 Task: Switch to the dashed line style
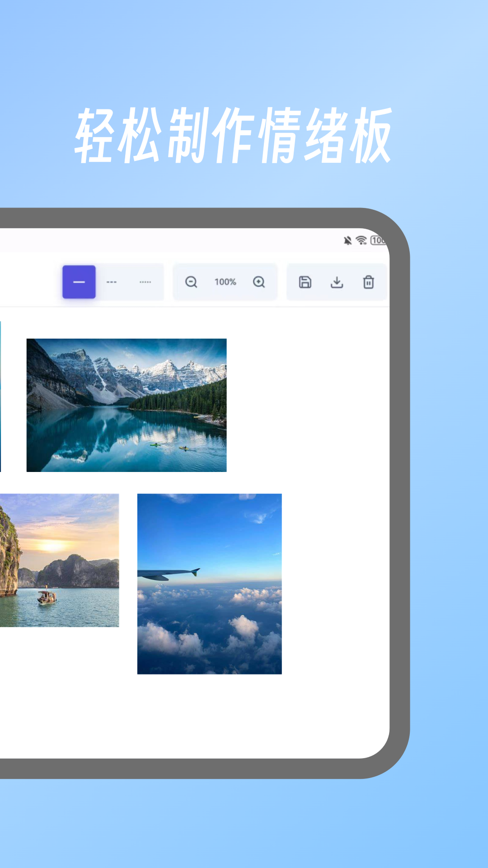[112, 282]
